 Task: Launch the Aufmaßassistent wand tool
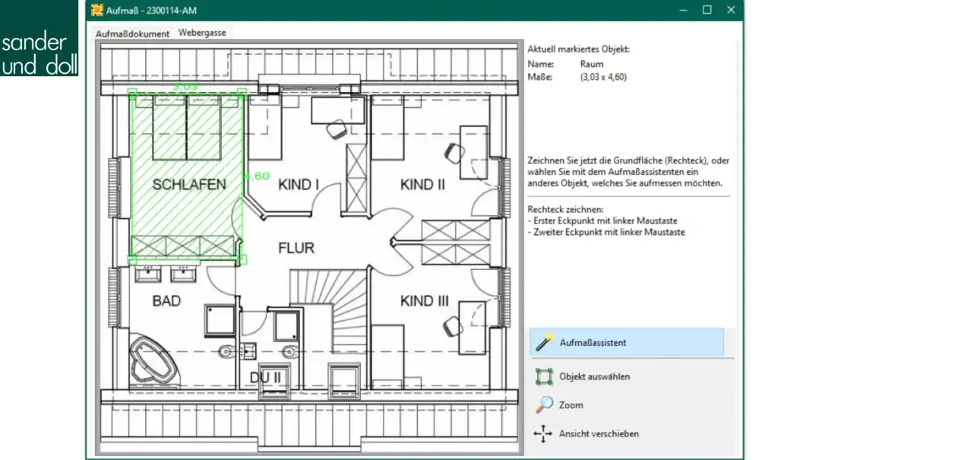click(627, 342)
